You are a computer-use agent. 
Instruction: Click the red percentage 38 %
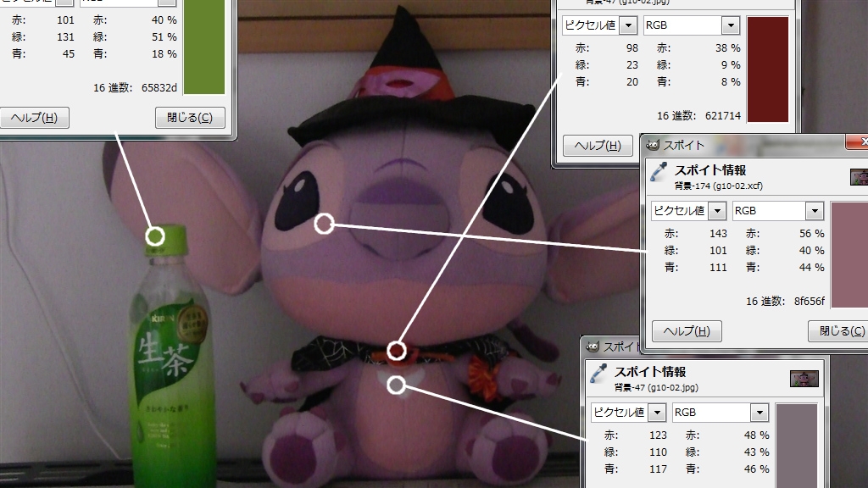728,48
